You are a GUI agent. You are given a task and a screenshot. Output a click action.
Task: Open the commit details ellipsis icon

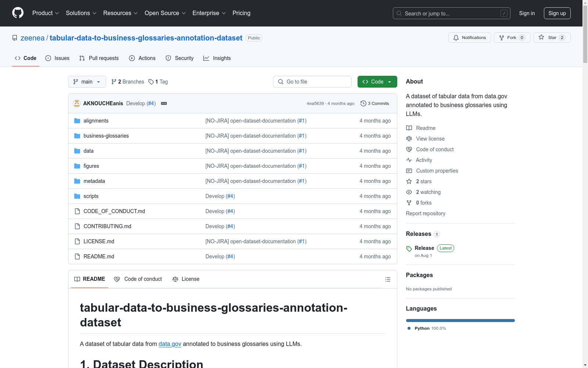[x=164, y=103]
